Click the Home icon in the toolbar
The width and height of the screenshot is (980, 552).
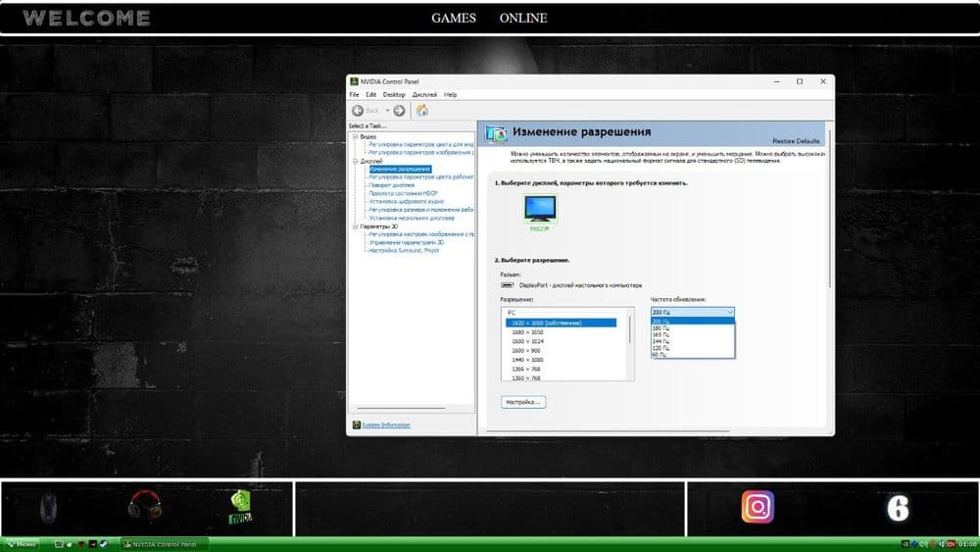[422, 111]
